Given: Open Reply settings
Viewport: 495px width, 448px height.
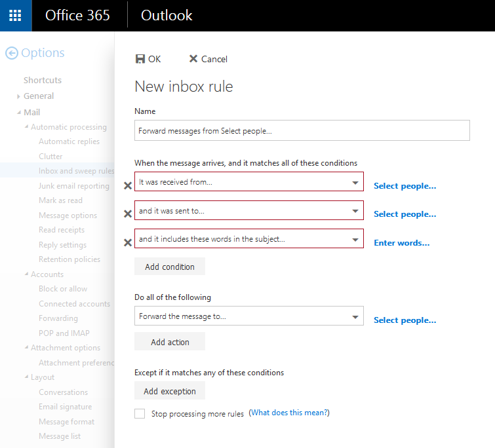Looking at the screenshot, I should pyautogui.click(x=62, y=245).
